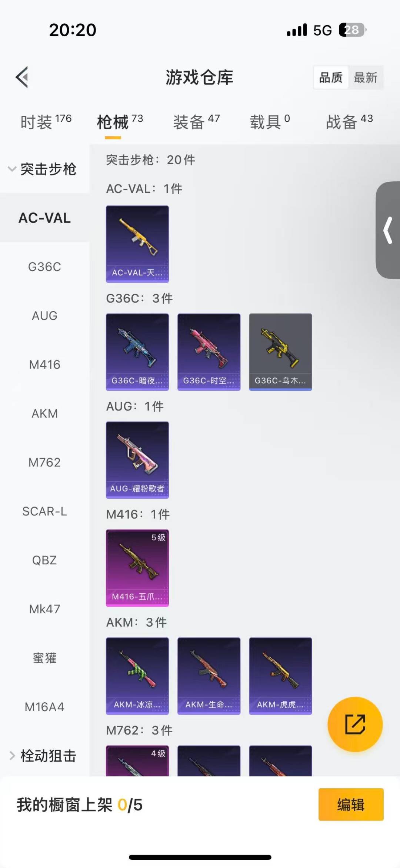Select the AC-VAL gold rifle skin
Screen dimensions: 400x868
pos(137,244)
